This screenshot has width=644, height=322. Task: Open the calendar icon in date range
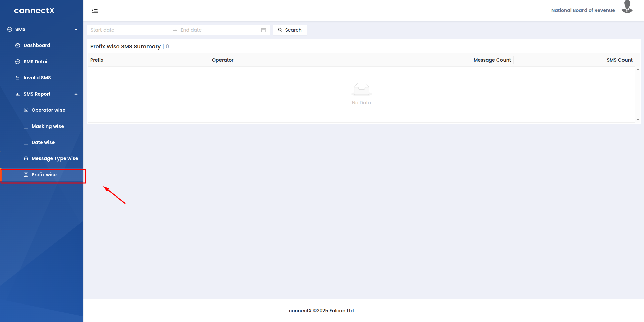click(264, 30)
